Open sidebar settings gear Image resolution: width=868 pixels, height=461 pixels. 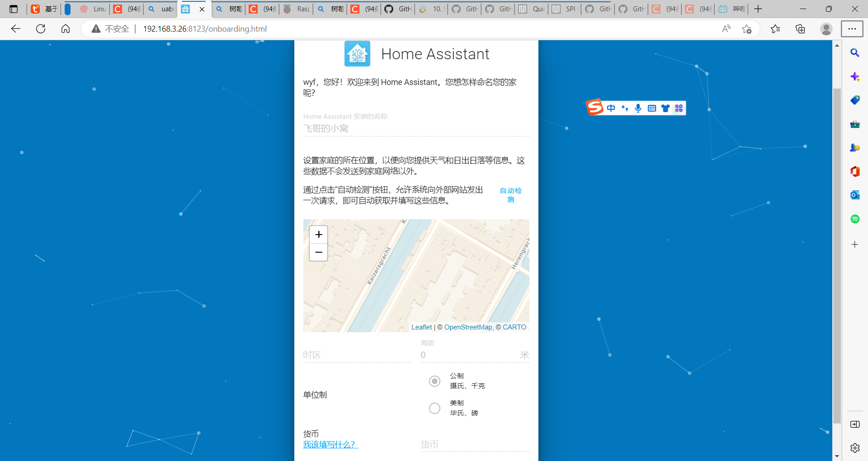click(855, 448)
